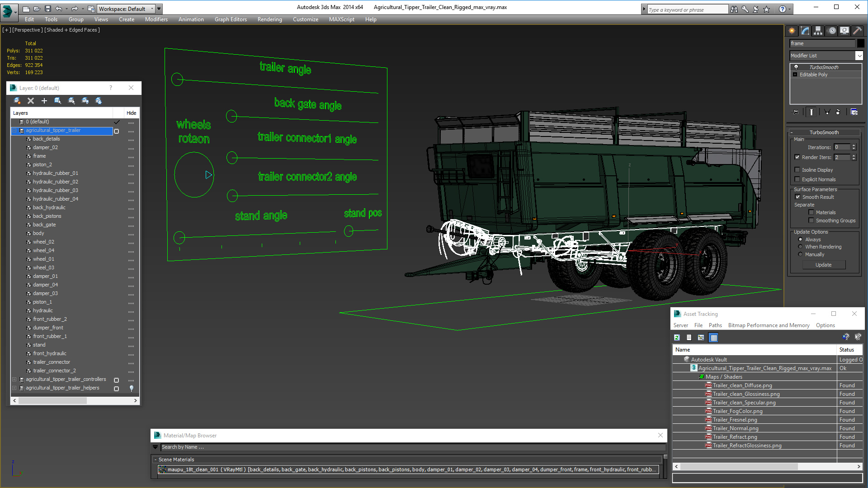Click the TurboSmooth Update button
The height and width of the screenshot is (488, 868).
point(824,265)
